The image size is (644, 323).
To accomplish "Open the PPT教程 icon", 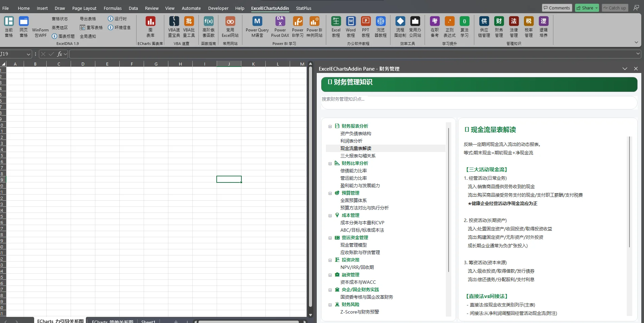I will click(366, 27).
